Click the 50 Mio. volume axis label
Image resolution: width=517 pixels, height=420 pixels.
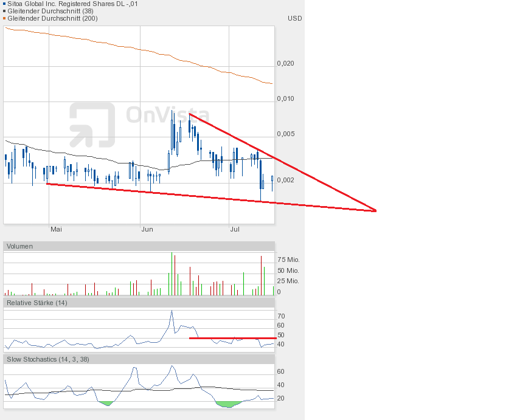(288, 270)
